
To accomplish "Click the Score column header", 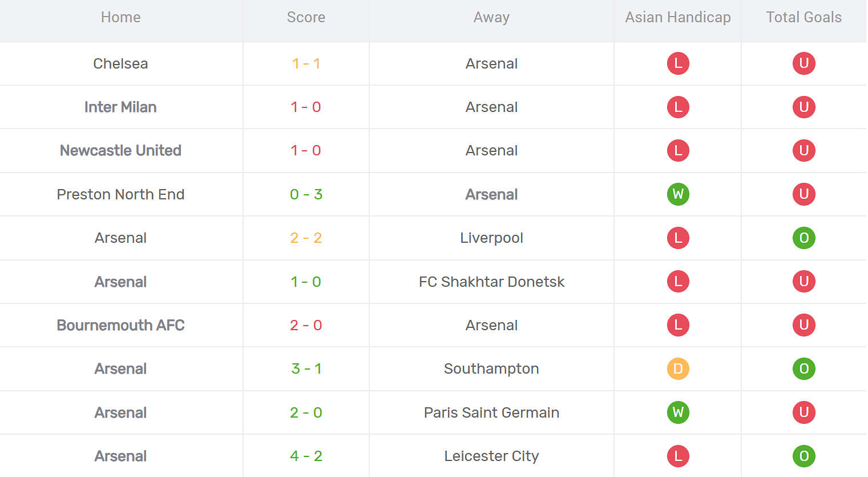I will click(x=306, y=18).
